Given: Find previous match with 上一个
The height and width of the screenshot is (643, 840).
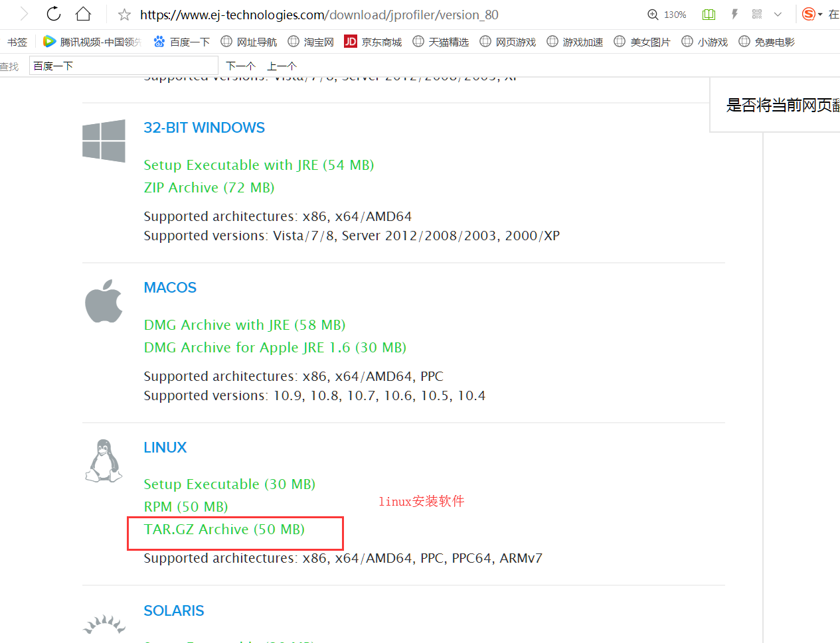Looking at the screenshot, I should pos(282,66).
